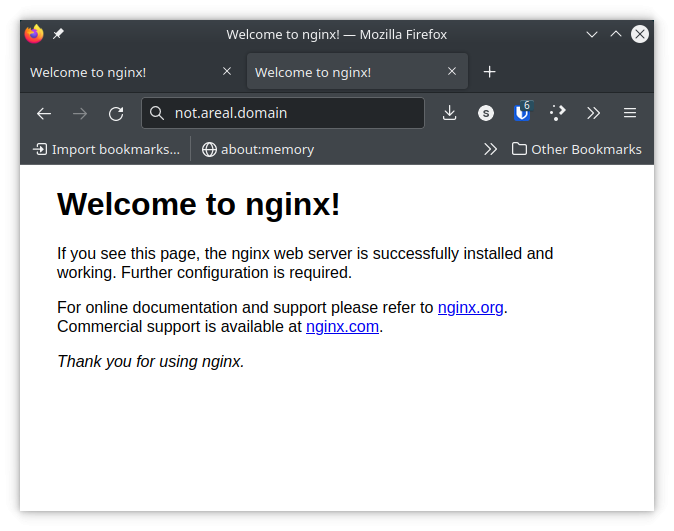Follow the nginx.org link
Viewport: 674px width, 531px height.
pyautogui.click(x=470, y=308)
